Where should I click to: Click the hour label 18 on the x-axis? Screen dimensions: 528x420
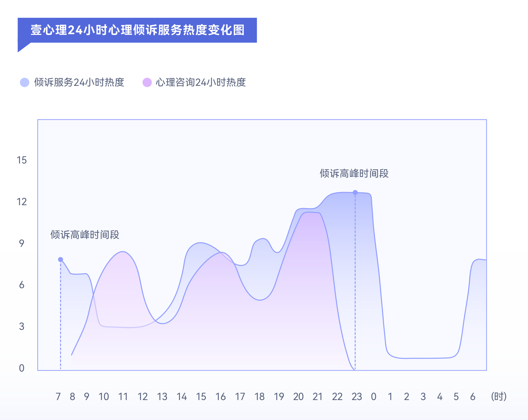259,396
